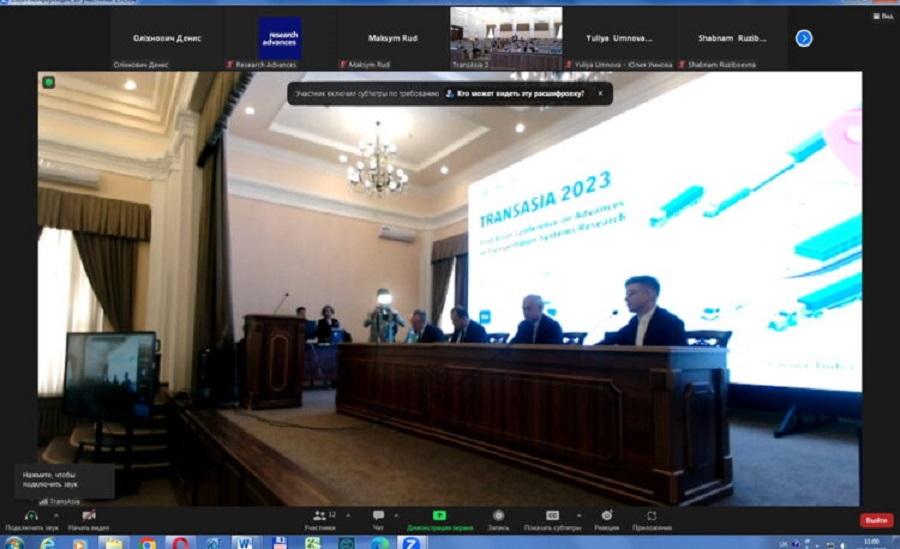Click the green Share Screen icon
The width and height of the screenshot is (900, 549).
[439, 515]
